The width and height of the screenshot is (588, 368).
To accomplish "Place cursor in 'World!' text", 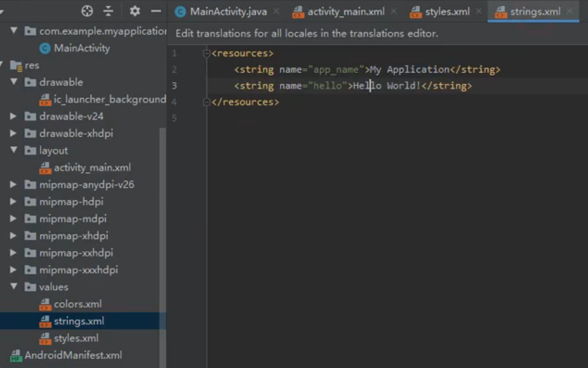I will (404, 86).
